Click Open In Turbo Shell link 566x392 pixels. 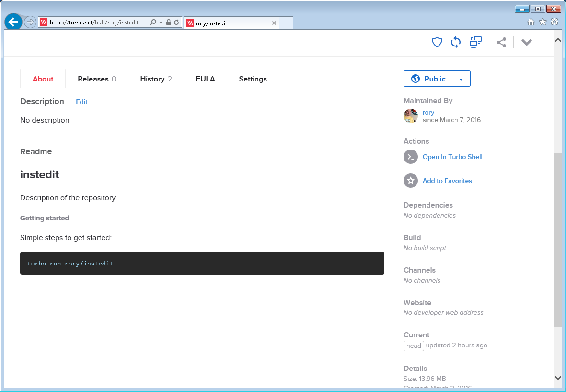(452, 157)
